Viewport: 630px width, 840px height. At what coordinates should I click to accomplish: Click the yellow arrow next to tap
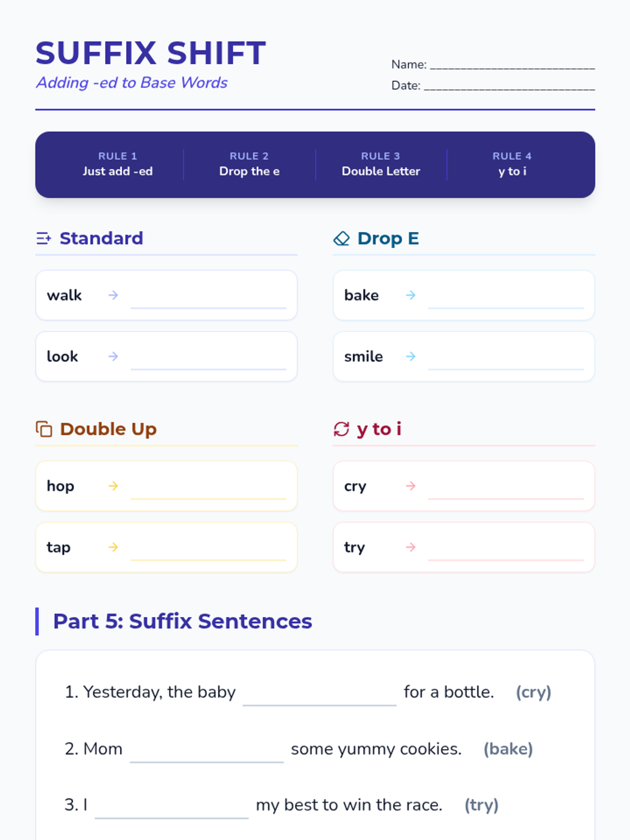tap(113, 547)
